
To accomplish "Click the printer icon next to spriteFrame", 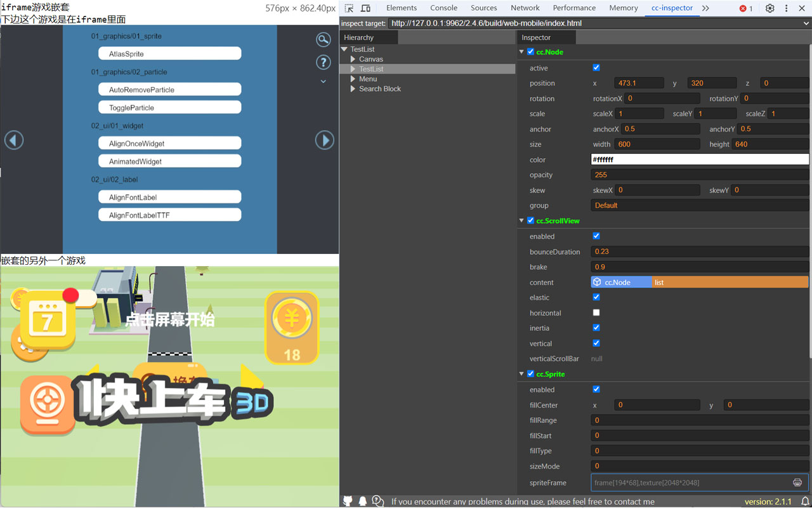I will pos(798,483).
